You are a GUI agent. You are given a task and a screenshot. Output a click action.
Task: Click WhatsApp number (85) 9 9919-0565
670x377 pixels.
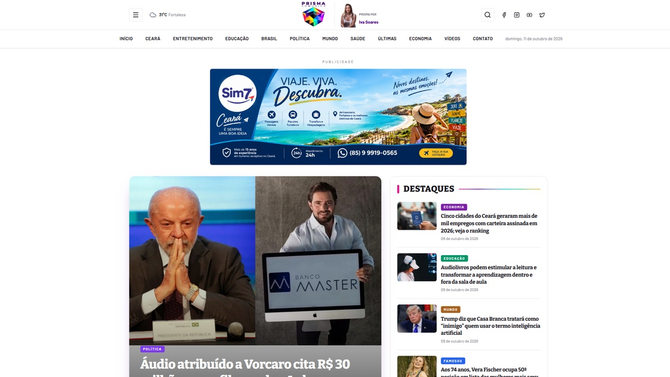click(367, 153)
